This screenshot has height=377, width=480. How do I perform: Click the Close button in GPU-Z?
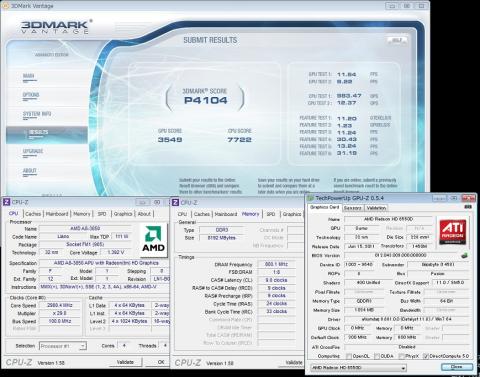(457, 367)
